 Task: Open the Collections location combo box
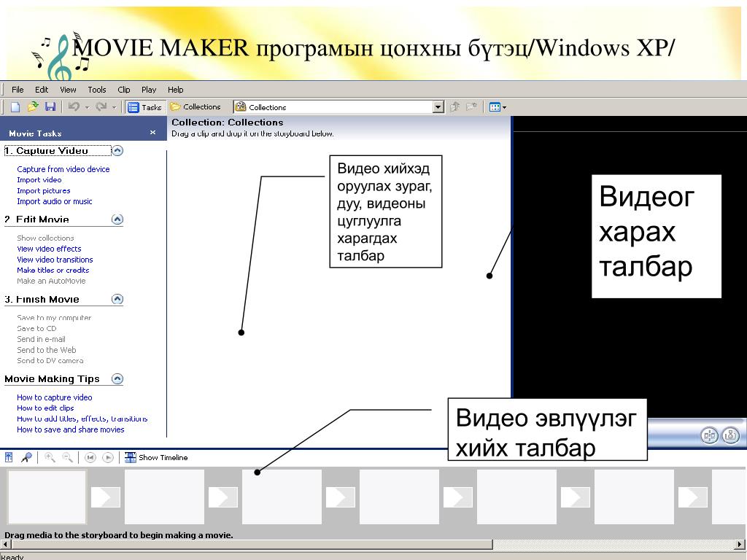(338, 107)
